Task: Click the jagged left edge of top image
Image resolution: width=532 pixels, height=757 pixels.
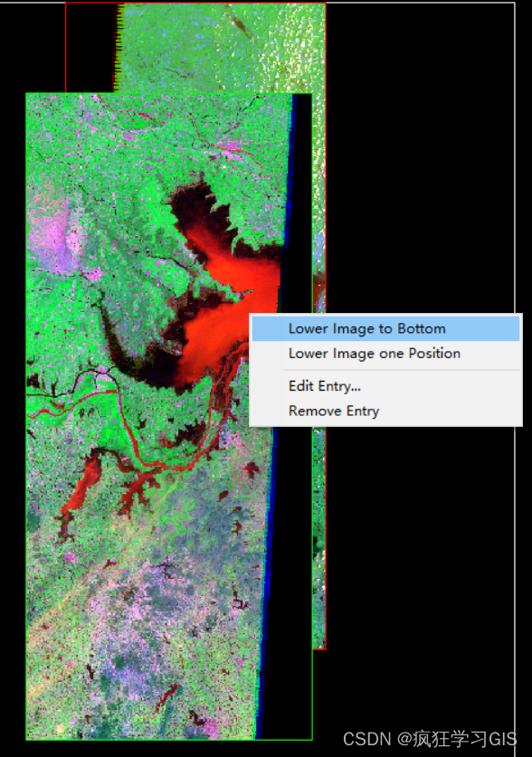Action: point(117,48)
